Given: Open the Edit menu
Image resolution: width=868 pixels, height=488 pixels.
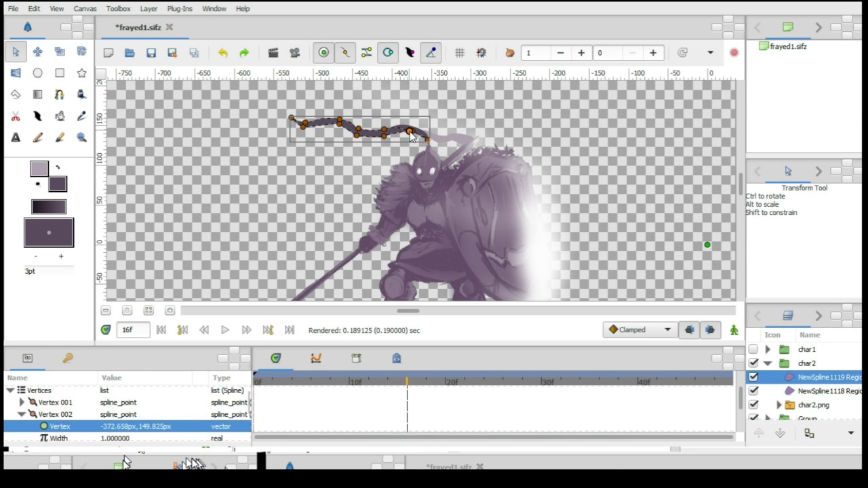Looking at the screenshot, I should (x=34, y=9).
